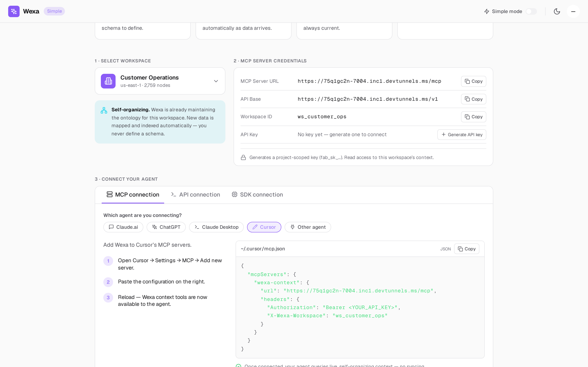The width and height of the screenshot is (588, 367).
Task: Choose ChatGPT agent option
Action: click(166, 227)
